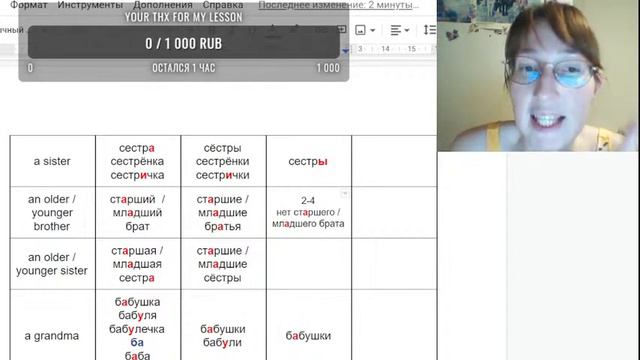Click the blue word 'ба' in the grandma cell

coord(137,342)
